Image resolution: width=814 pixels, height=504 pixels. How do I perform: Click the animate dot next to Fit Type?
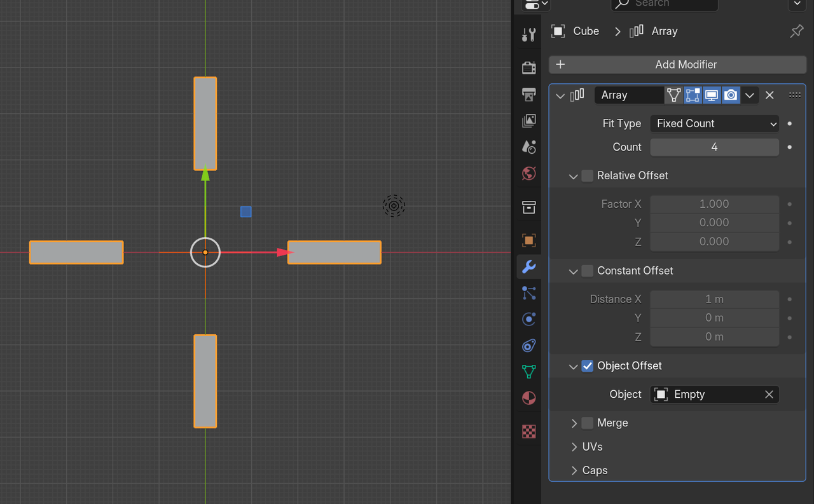789,123
